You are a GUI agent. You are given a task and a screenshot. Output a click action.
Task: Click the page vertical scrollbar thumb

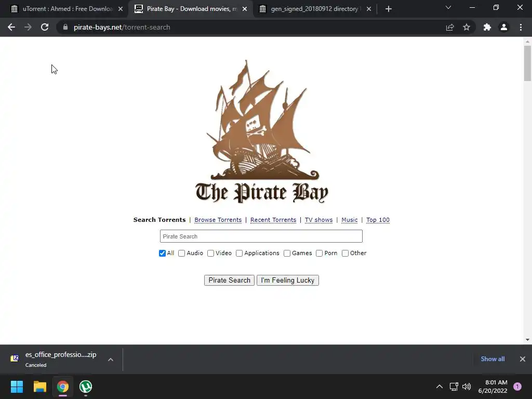pos(527,63)
